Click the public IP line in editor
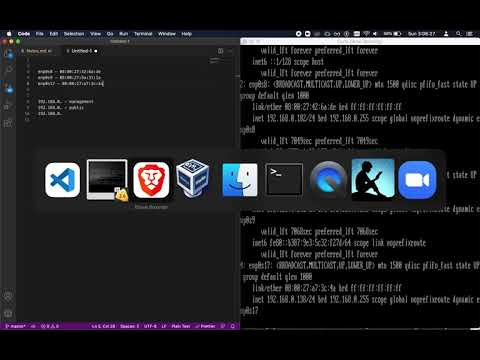The width and height of the screenshot is (480, 360). (x=61, y=107)
